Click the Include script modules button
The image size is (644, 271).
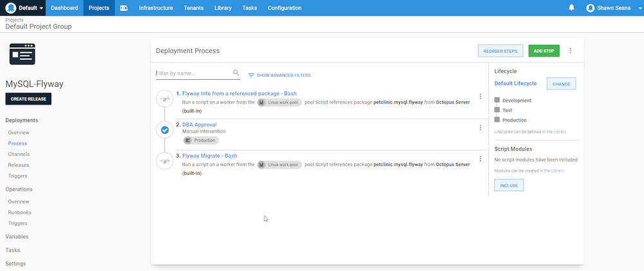point(509,185)
